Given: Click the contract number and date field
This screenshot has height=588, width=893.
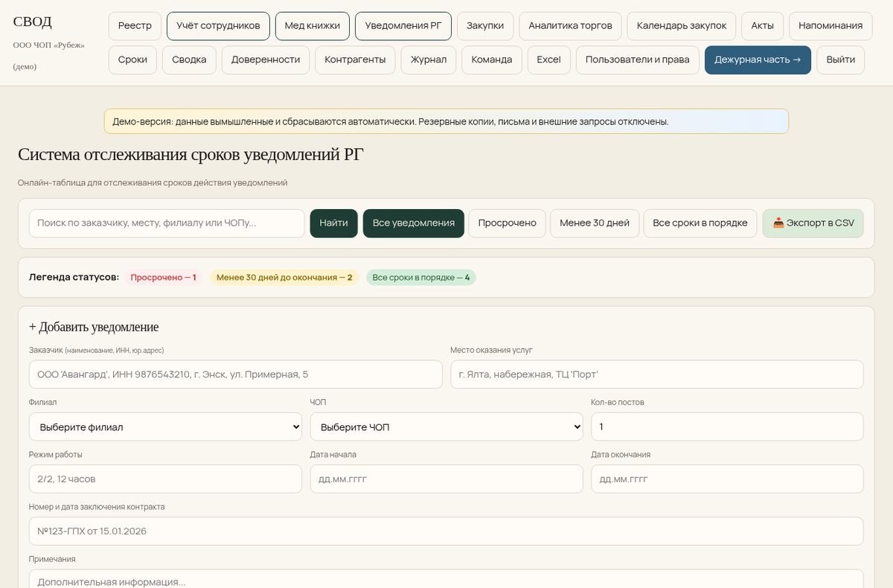Looking at the screenshot, I should (446, 531).
